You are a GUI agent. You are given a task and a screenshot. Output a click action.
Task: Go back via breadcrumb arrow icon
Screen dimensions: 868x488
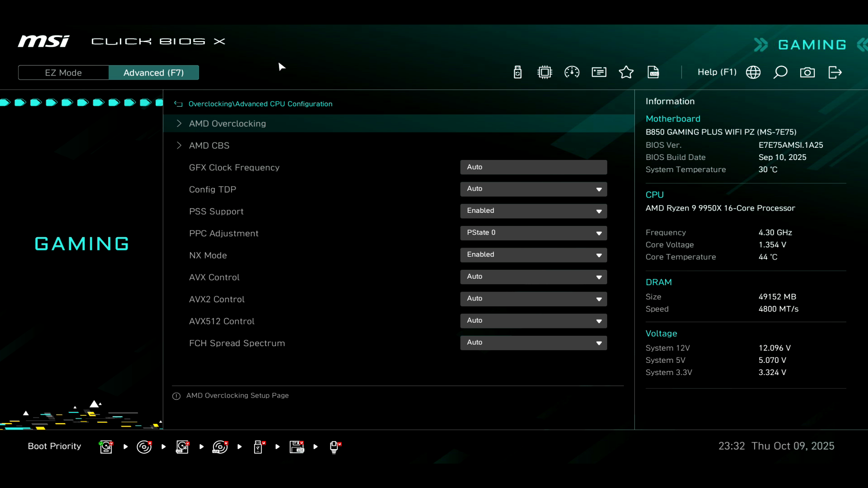179,104
